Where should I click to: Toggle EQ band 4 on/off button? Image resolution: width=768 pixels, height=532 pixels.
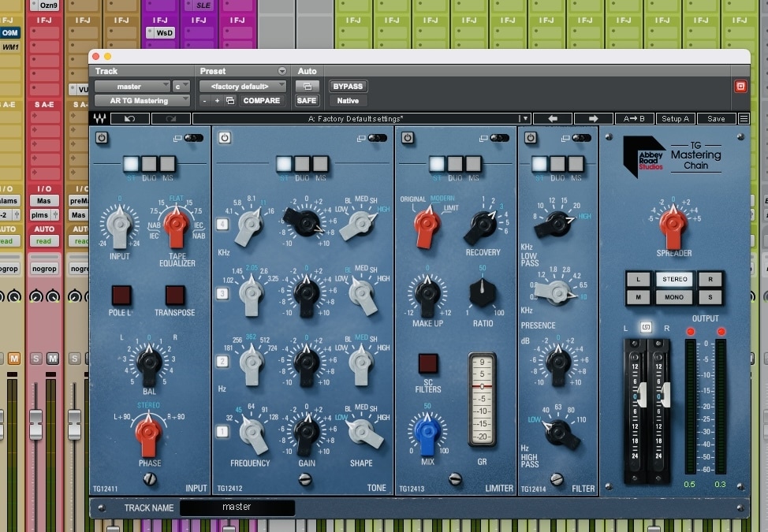coord(222,224)
